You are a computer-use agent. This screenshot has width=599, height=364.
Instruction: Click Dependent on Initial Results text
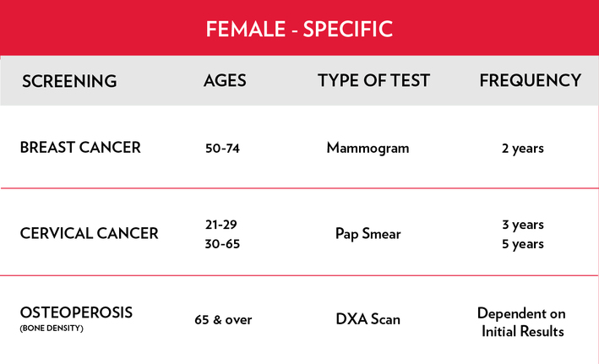522,322
